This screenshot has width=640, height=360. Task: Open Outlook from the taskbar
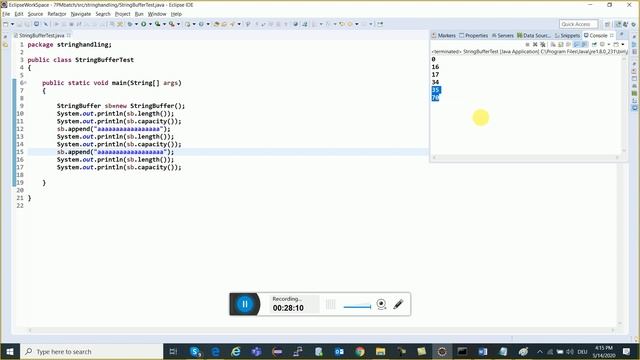pos(339,351)
